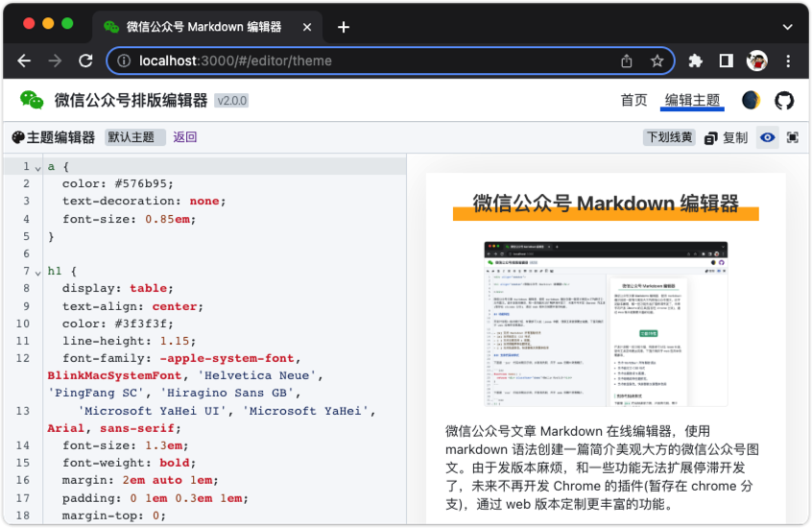Click the v2.0.0 version badge
This screenshot has width=812, height=528.
[231, 101]
